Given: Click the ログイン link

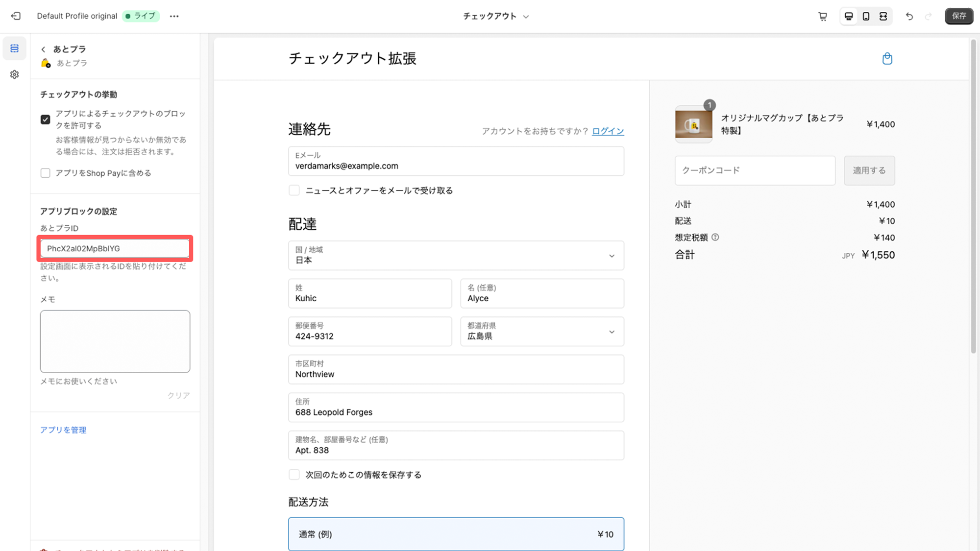Looking at the screenshot, I should coord(608,131).
